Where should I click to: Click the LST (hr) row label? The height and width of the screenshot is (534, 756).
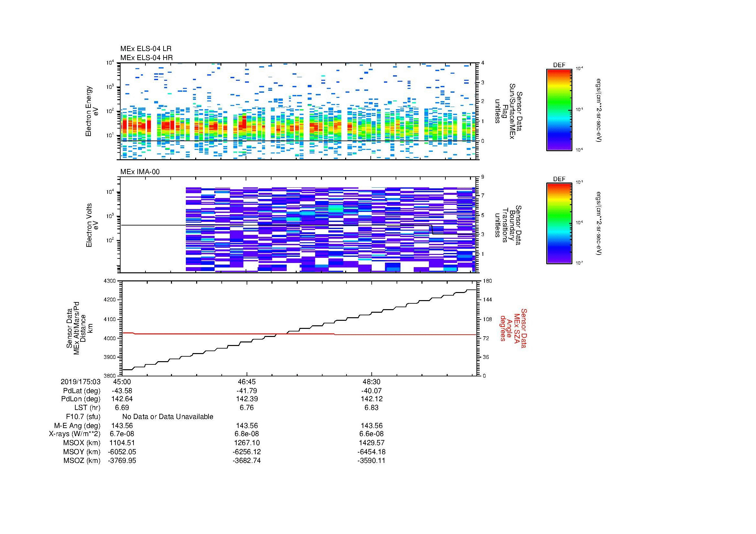(87, 408)
